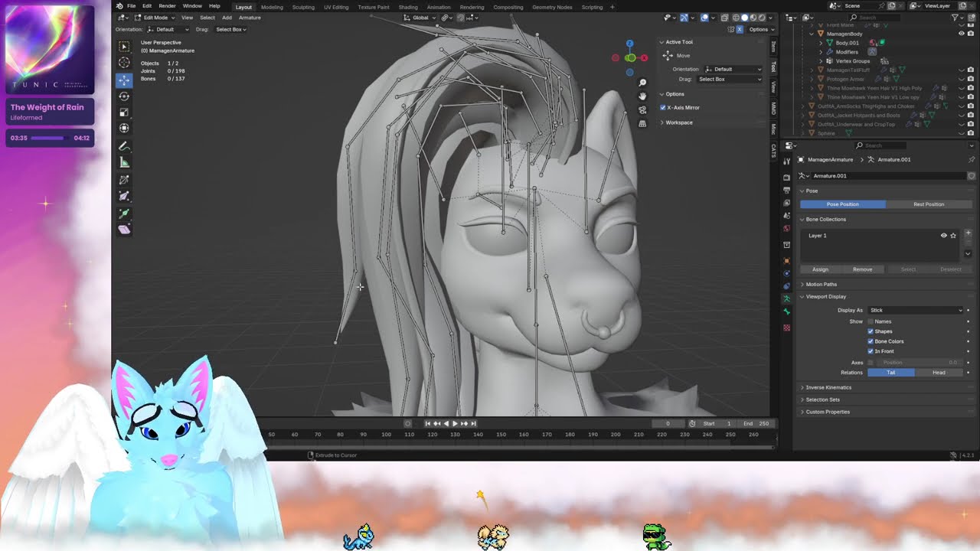980x551 pixels.
Task: Click the Remove bone collection button
Action: pos(862,269)
